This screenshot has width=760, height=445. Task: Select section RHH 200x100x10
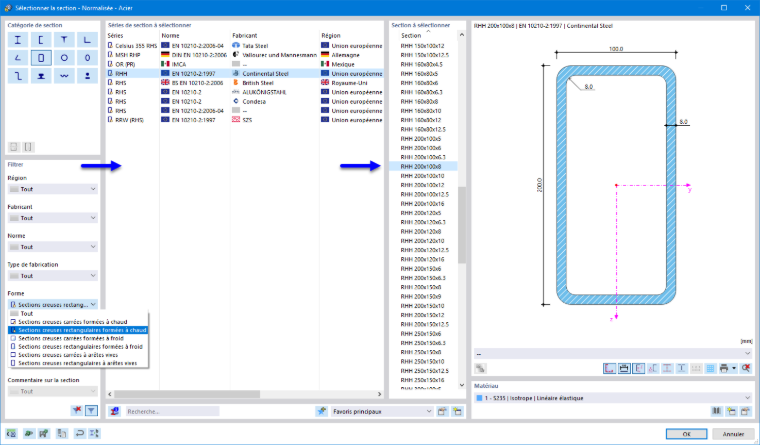tap(422, 175)
